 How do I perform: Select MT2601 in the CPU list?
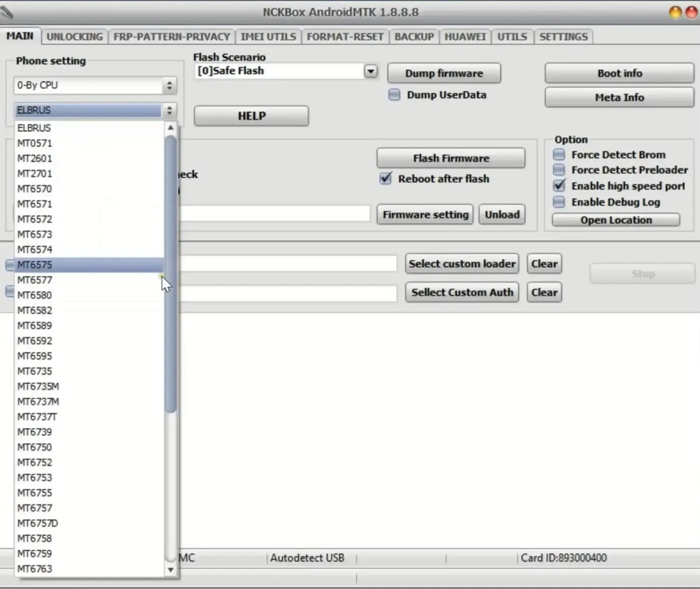[x=89, y=158]
